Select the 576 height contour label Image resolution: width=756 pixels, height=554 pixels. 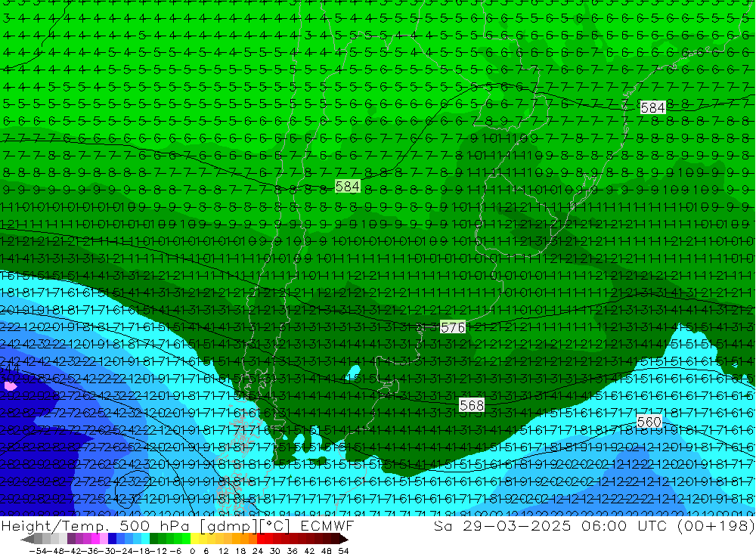[453, 328]
